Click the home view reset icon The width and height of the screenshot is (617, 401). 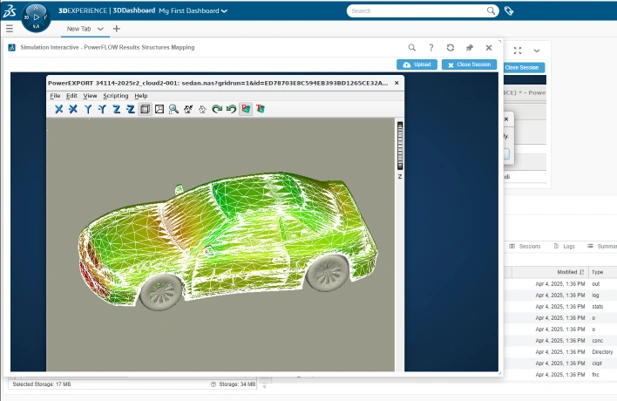[202, 109]
